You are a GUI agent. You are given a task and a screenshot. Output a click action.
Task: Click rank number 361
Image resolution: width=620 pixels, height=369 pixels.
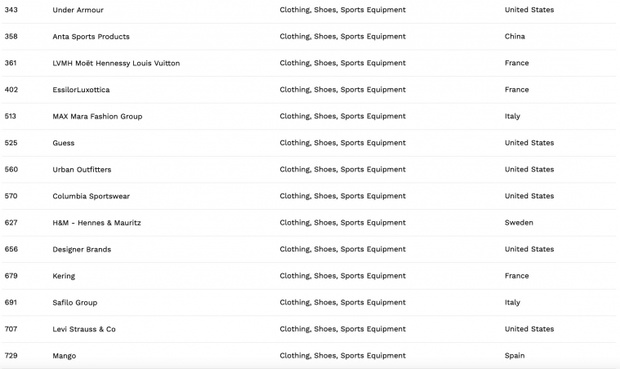(11, 62)
